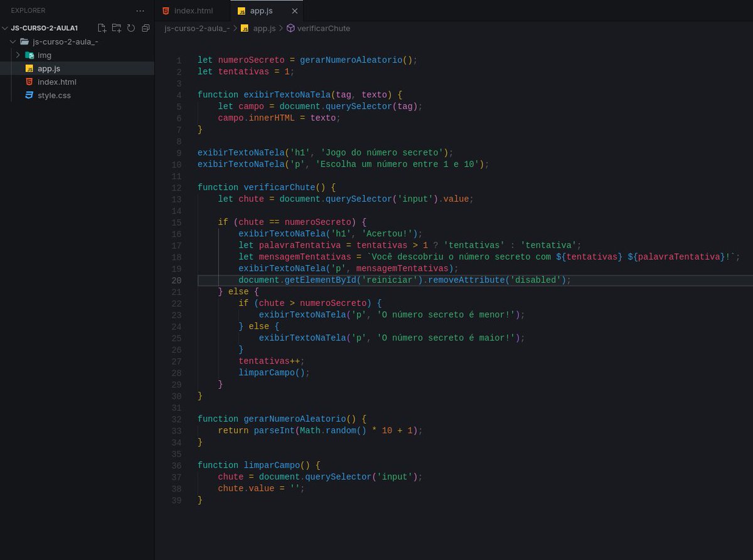Click 'exibirTextoNaTela' function name on line 4

tap(287, 95)
